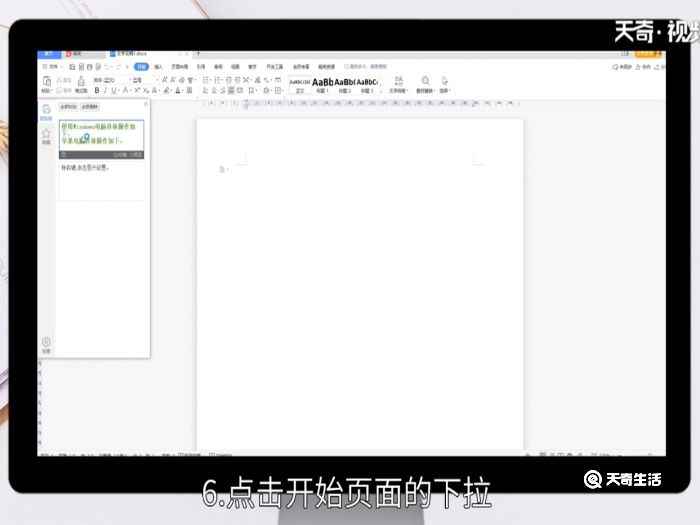Click the Select cursor icon in the ribbon

coord(444,81)
